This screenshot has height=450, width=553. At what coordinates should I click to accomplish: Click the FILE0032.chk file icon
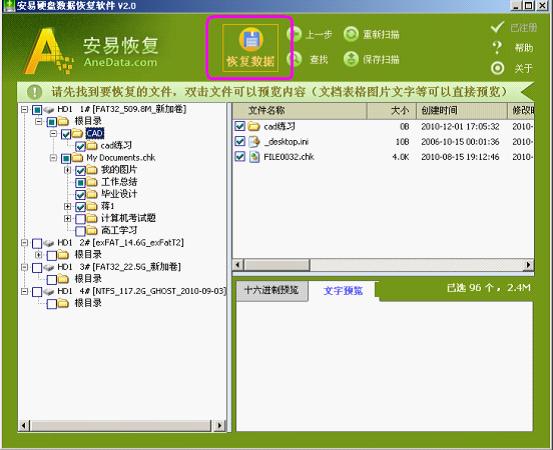click(x=254, y=157)
